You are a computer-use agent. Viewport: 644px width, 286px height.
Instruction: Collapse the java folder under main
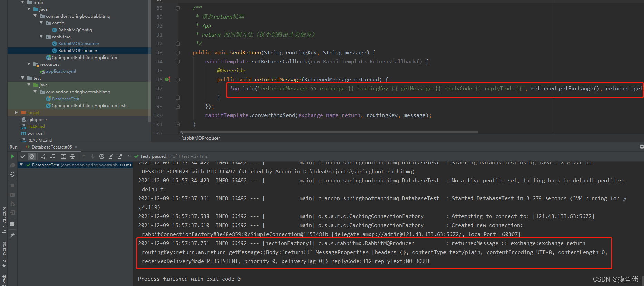pos(29,9)
